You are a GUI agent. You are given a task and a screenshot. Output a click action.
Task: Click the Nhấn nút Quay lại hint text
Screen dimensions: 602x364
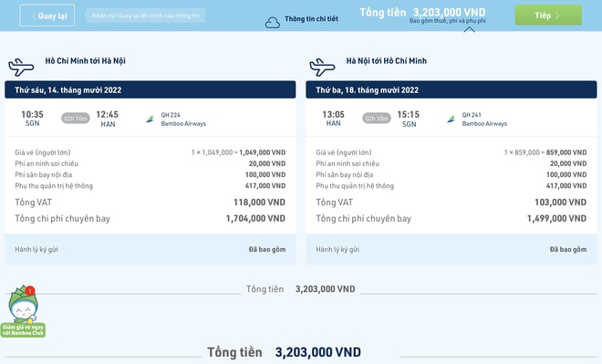pos(146,16)
